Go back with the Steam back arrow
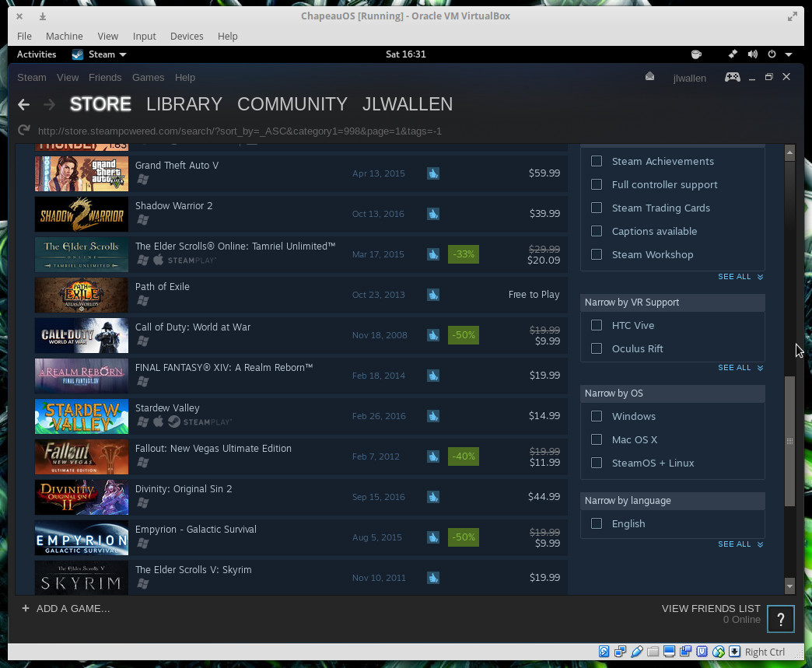Screen dimensions: 812x668 click(23, 105)
